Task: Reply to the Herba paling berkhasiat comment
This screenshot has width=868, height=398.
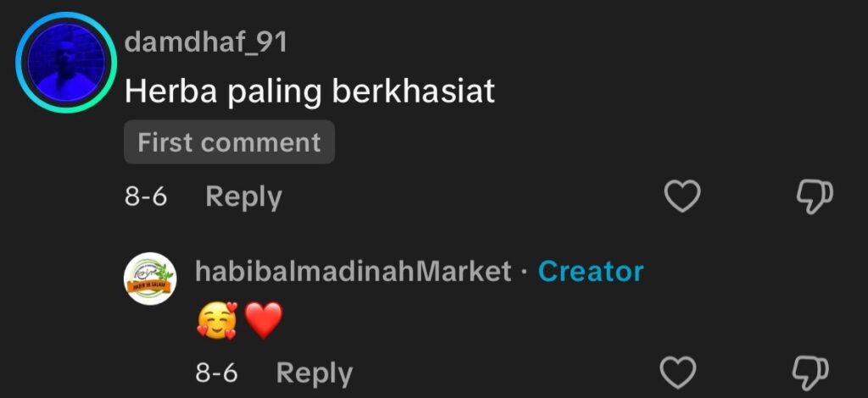Action: (243, 197)
